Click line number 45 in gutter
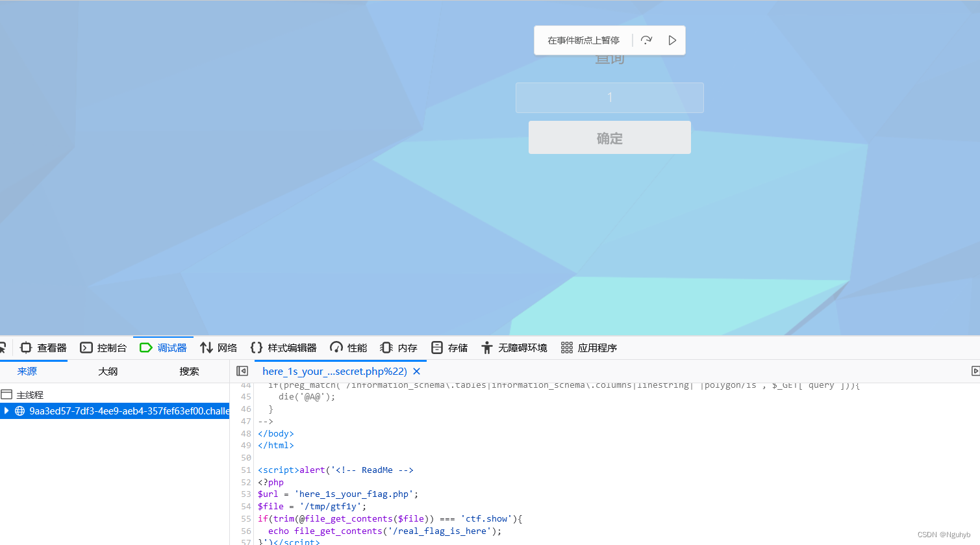Viewport: 980px width, 545px height. tap(245, 397)
